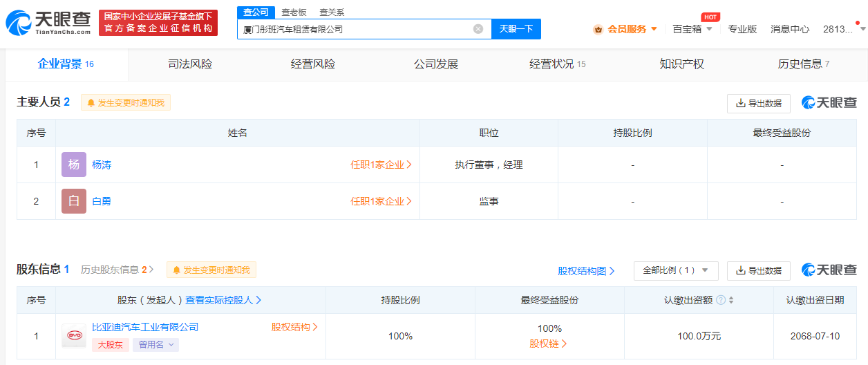Switch to the 司法风险 tab

[190, 64]
